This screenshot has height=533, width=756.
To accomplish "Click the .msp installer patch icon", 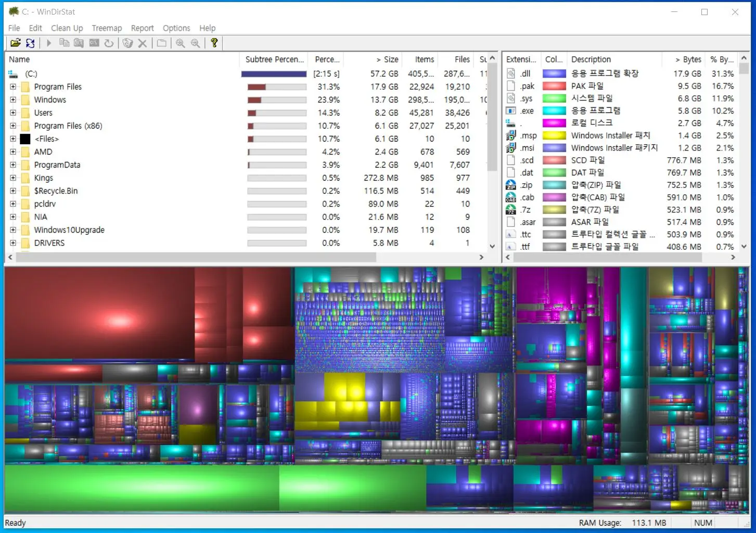I will click(511, 135).
